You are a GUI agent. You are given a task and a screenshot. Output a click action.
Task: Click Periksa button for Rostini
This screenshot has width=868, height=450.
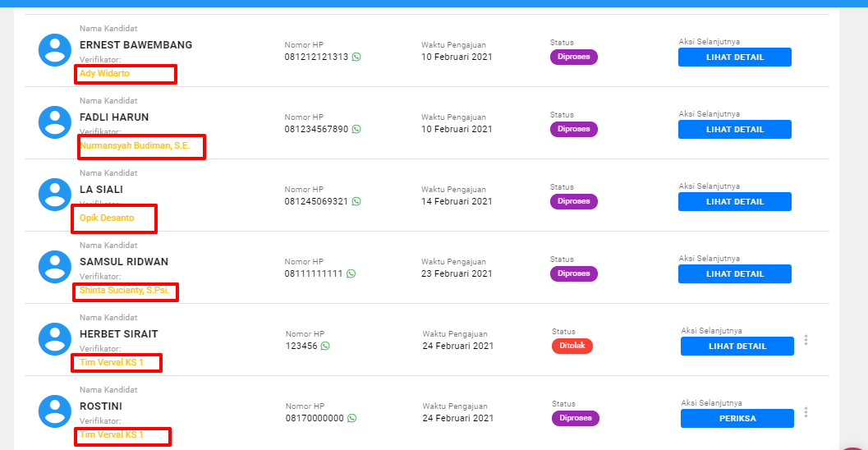point(737,419)
